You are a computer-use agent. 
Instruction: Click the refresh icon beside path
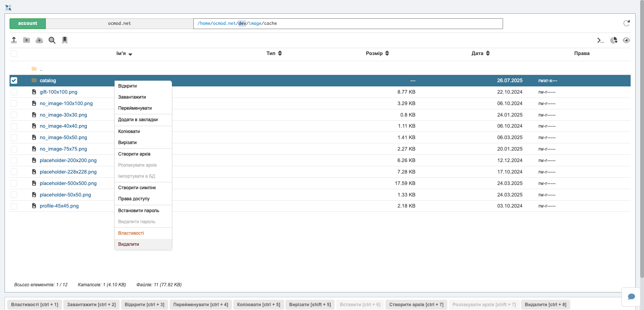point(626,23)
